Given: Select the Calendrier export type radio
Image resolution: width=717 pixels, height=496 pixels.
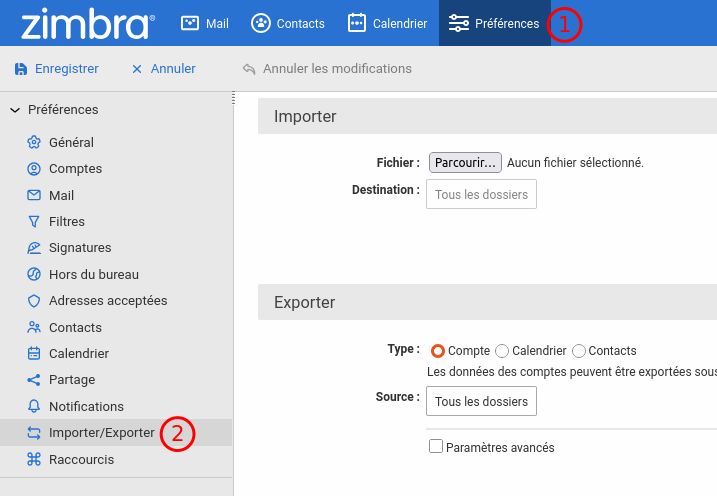Looking at the screenshot, I should pyautogui.click(x=502, y=351).
